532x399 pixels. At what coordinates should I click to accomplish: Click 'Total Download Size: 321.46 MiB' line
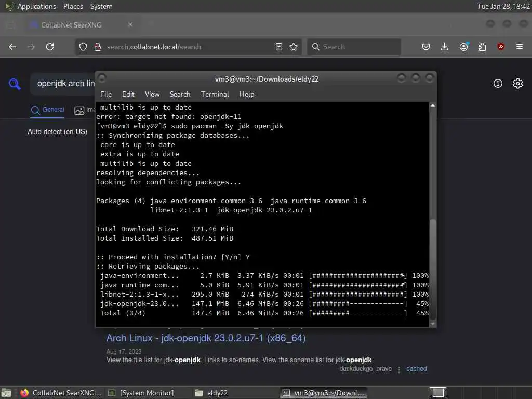click(x=165, y=229)
